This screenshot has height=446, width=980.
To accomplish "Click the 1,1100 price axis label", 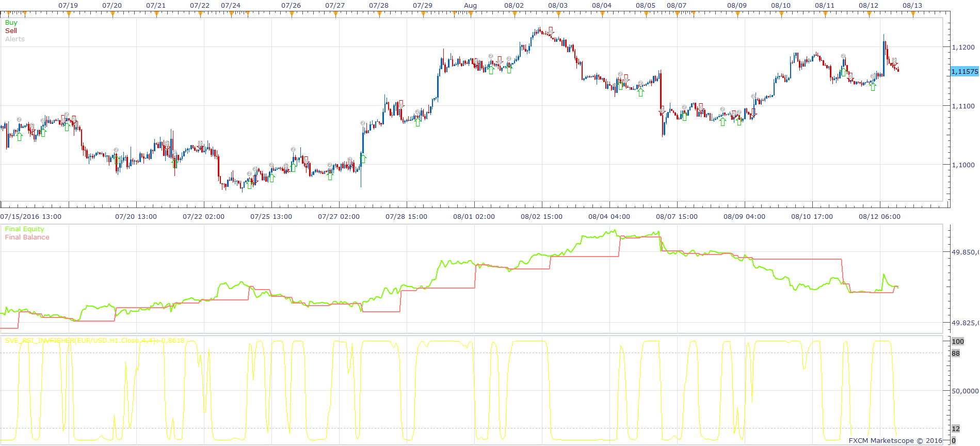I will click(x=963, y=106).
